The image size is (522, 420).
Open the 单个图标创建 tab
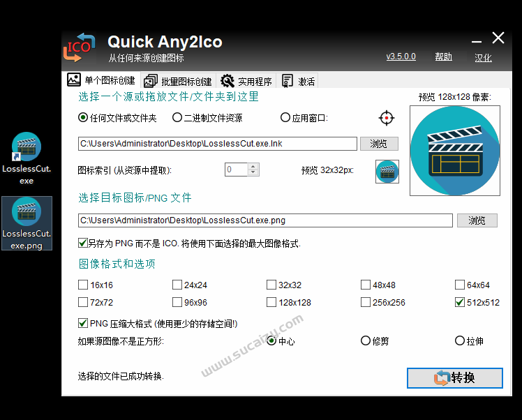point(101,80)
